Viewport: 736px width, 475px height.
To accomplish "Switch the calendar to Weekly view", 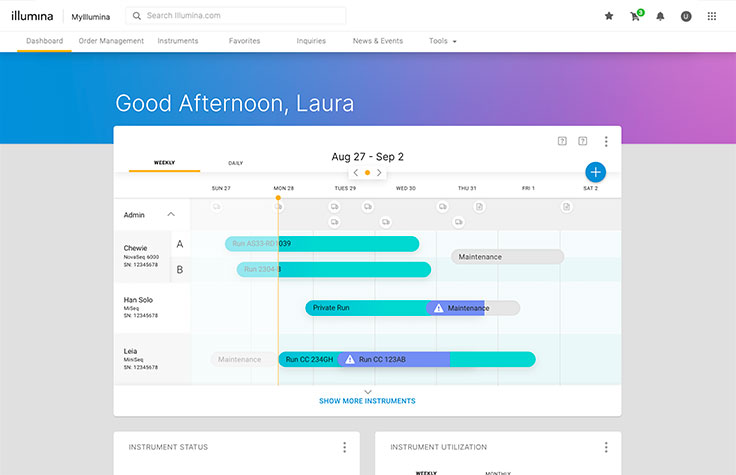I will coord(164,163).
